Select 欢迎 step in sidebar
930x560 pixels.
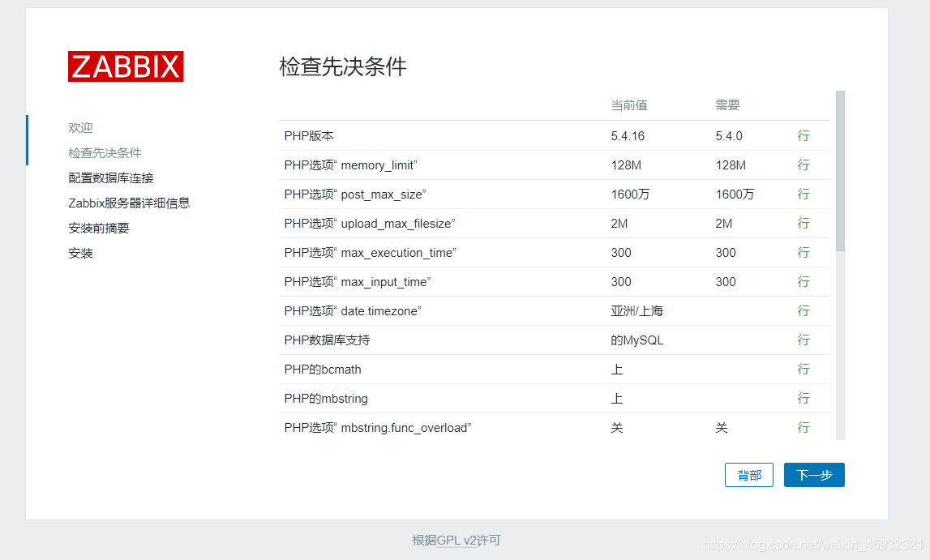coord(80,127)
